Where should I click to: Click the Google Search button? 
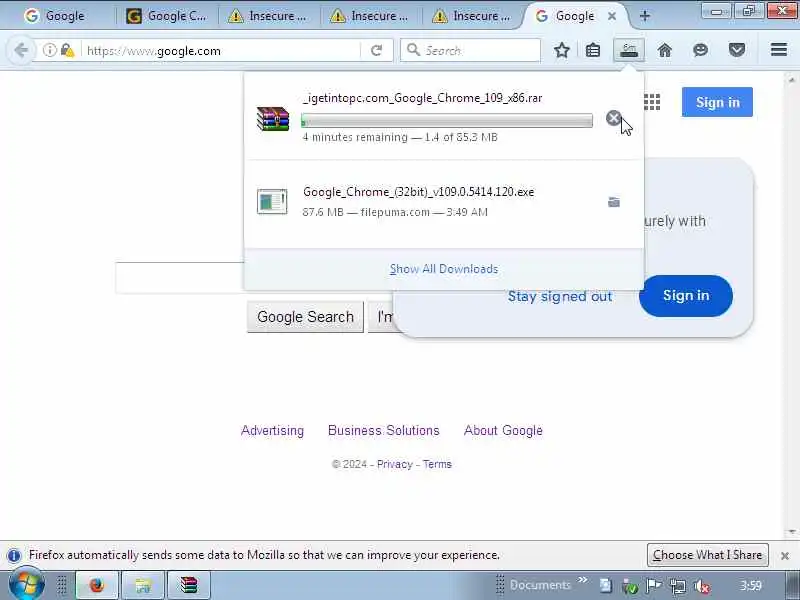(305, 317)
